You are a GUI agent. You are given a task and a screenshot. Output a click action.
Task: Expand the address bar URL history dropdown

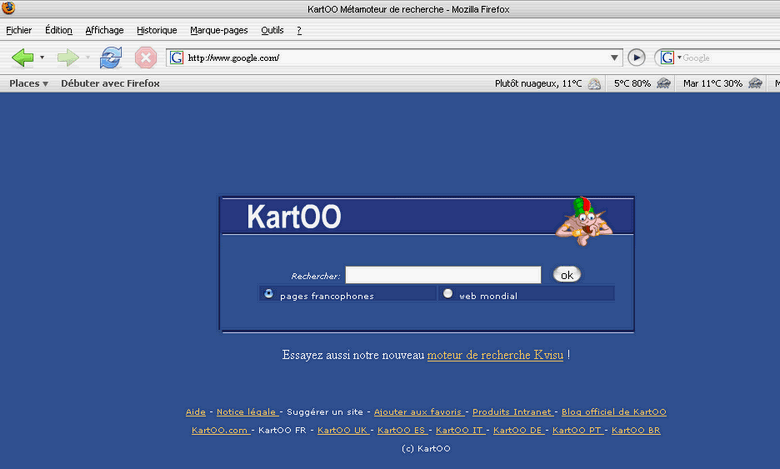coord(614,58)
